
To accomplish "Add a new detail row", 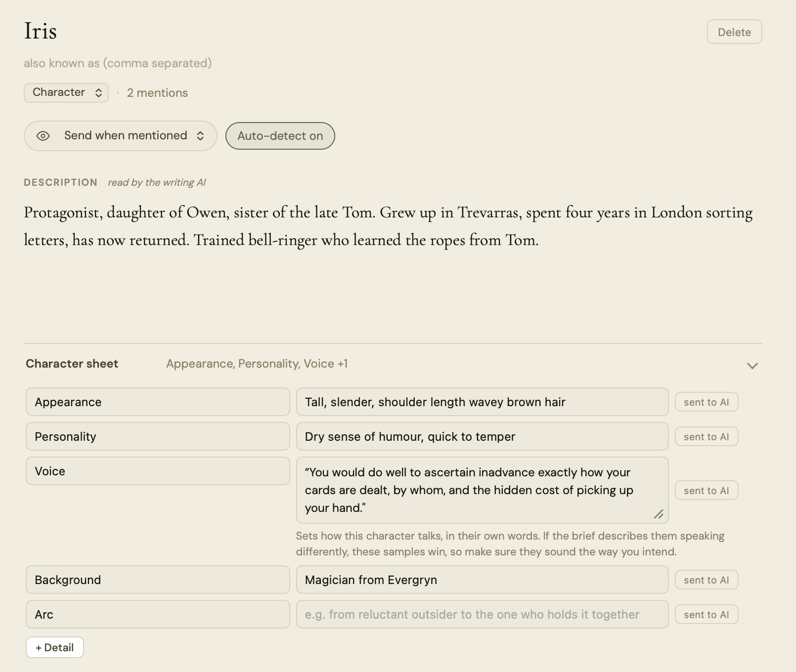I will click(x=55, y=647).
